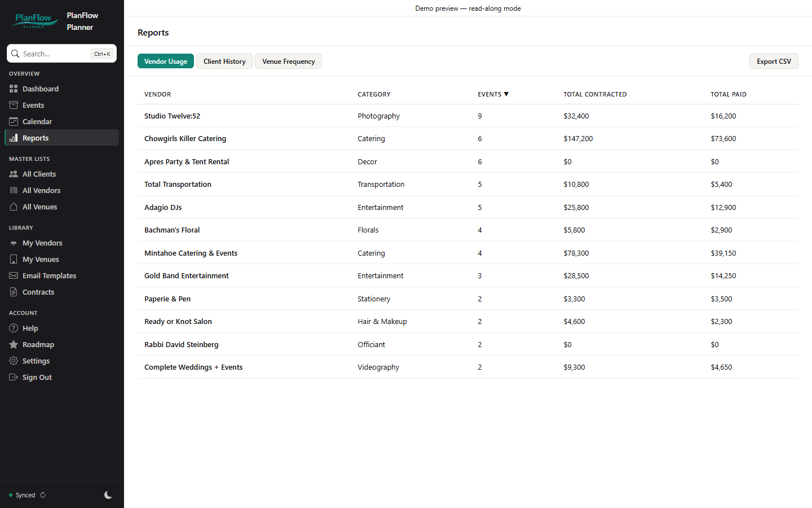Viewport: 812px width, 508px height.
Task: Click the Ctrl+K shortcut badge
Action: coord(102,54)
